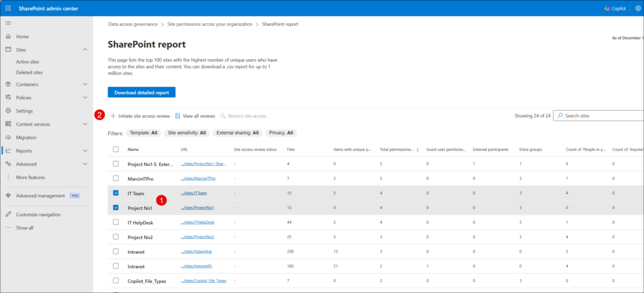Open the .../sites/ProjectNo2 URL link

pyautogui.click(x=197, y=236)
